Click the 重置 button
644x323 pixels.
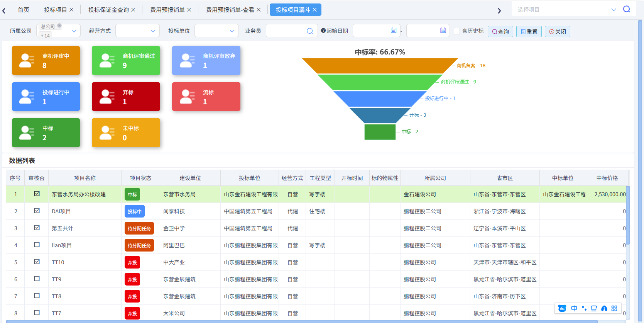pos(529,31)
